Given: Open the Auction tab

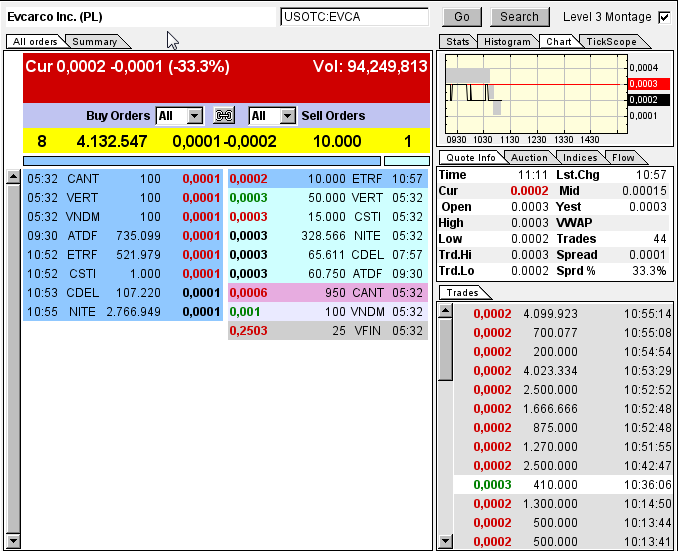Looking at the screenshot, I should coord(529,157).
